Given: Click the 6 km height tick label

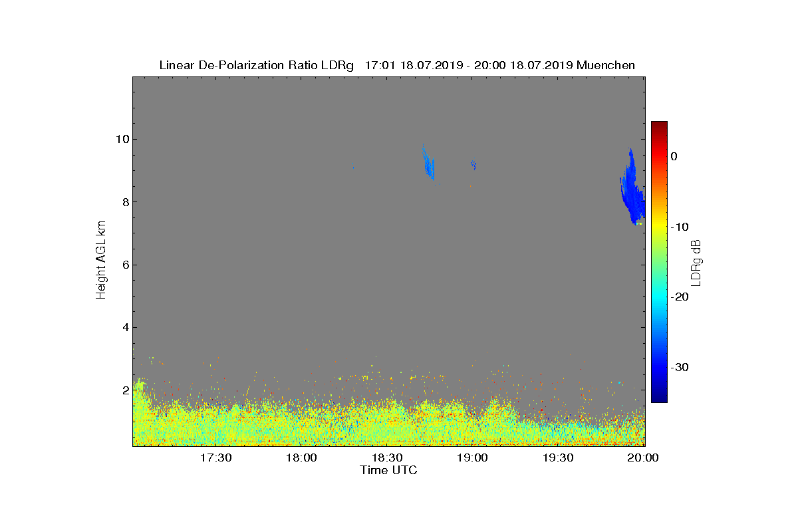Looking at the screenshot, I should tap(124, 265).
